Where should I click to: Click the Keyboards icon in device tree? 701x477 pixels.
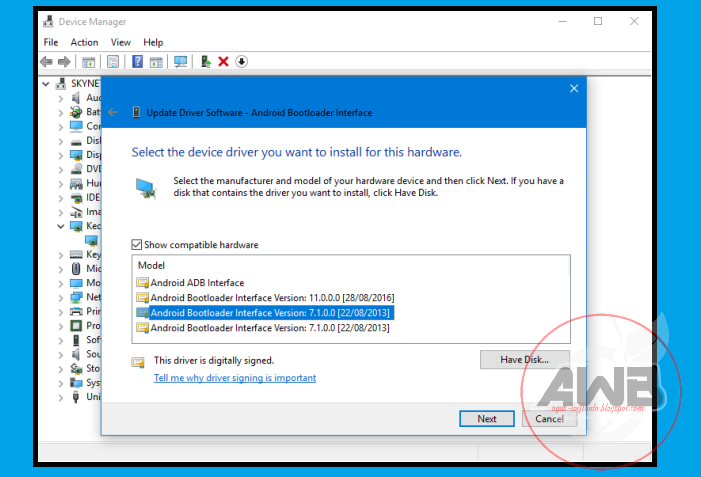click(x=76, y=254)
